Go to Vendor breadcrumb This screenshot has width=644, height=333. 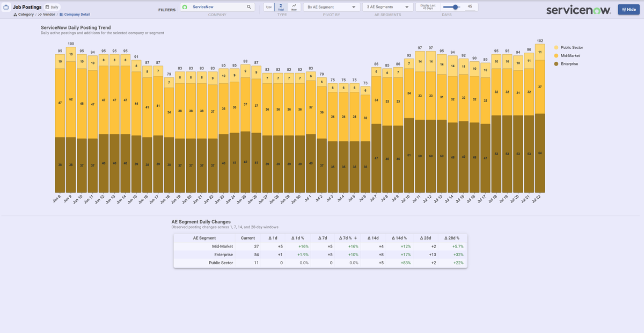(x=47, y=15)
